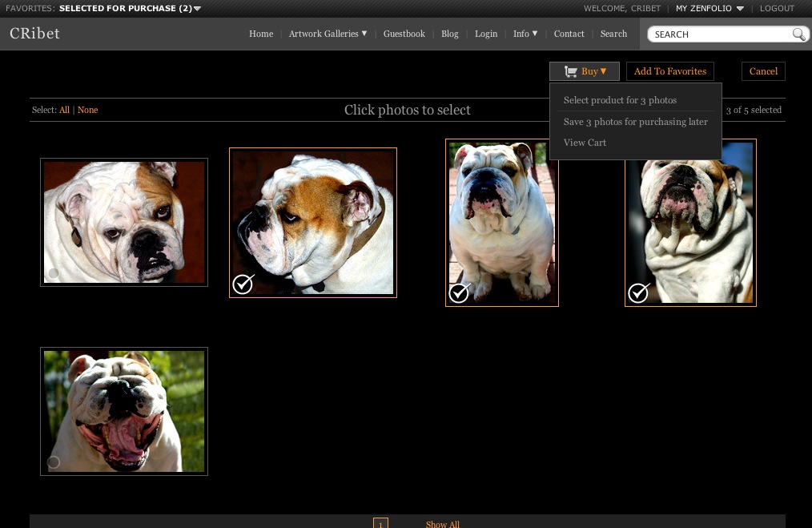Click Save 3 photos for purchasing later
The image size is (812, 528).
click(x=635, y=121)
